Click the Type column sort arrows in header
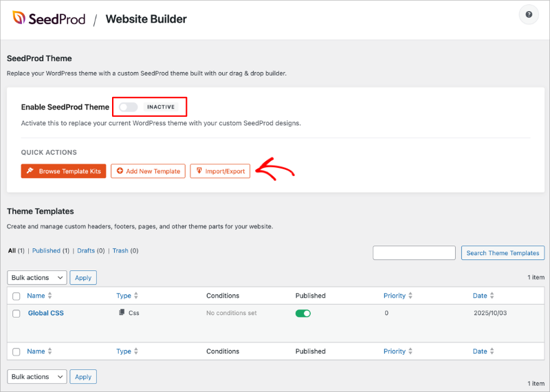Viewport: 550px width, 392px height. pyautogui.click(x=136, y=296)
